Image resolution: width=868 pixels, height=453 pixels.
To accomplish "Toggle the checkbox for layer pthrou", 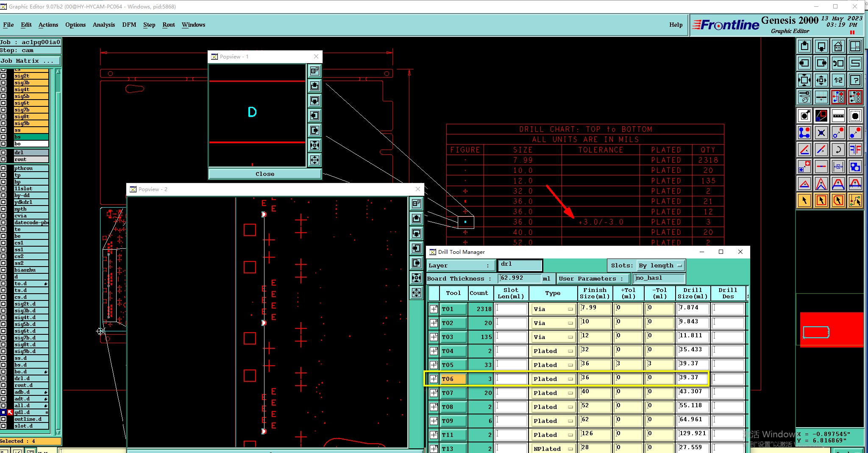I will pyautogui.click(x=3, y=168).
